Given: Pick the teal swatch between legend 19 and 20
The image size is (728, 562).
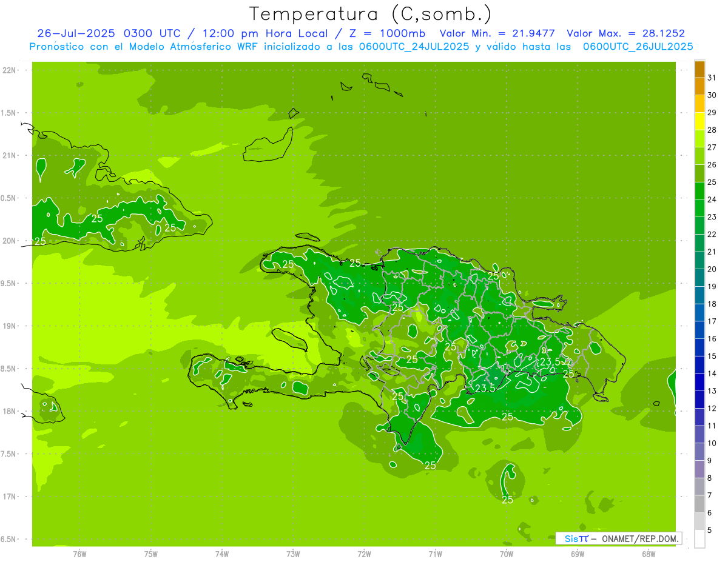Looking at the screenshot, I should point(699,278).
